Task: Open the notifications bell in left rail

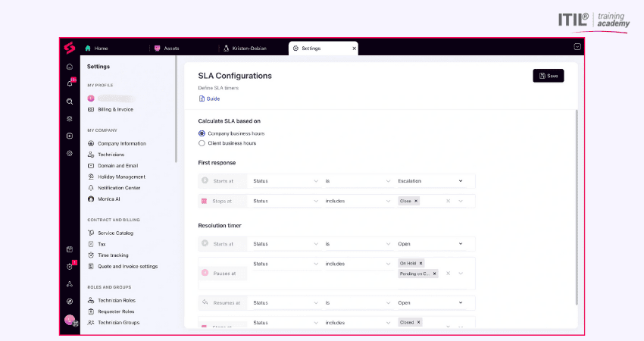Action: (70, 83)
